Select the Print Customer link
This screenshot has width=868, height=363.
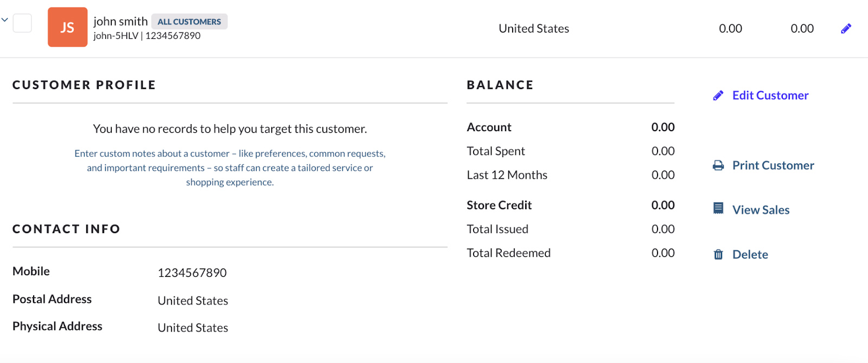click(773, 166)
